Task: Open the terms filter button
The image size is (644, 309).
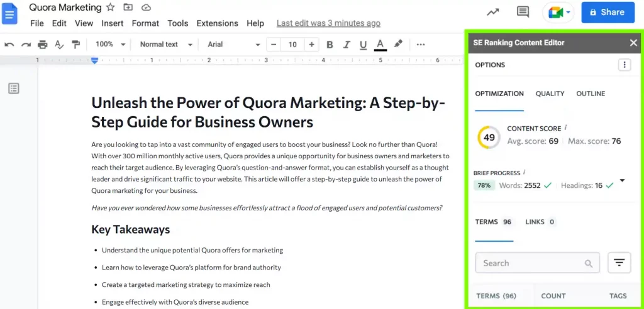Action: (619, 263)
